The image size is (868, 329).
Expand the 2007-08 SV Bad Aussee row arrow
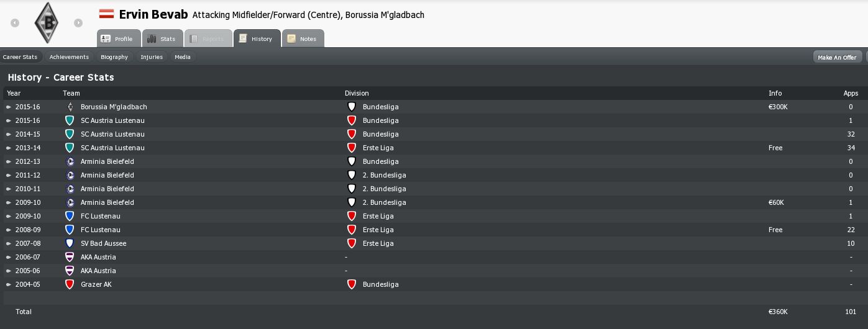9,243
